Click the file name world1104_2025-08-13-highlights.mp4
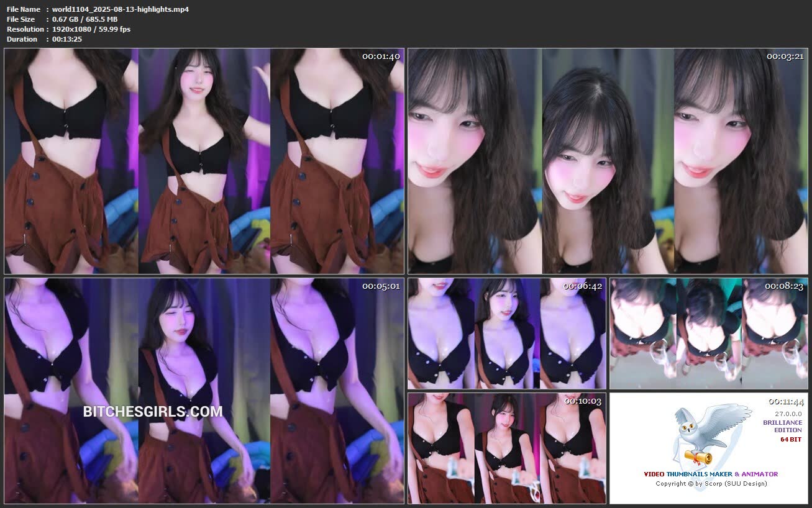Screen dimensions: 812x508 [x=121, y=9]
